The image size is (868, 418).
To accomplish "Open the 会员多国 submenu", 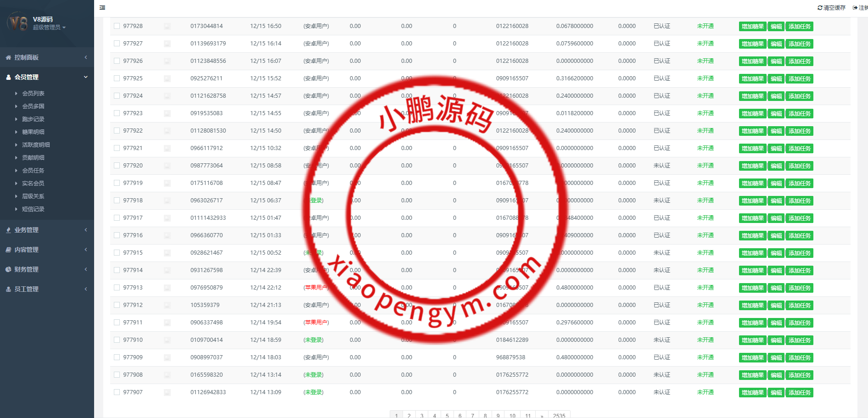I will [33, 106].
